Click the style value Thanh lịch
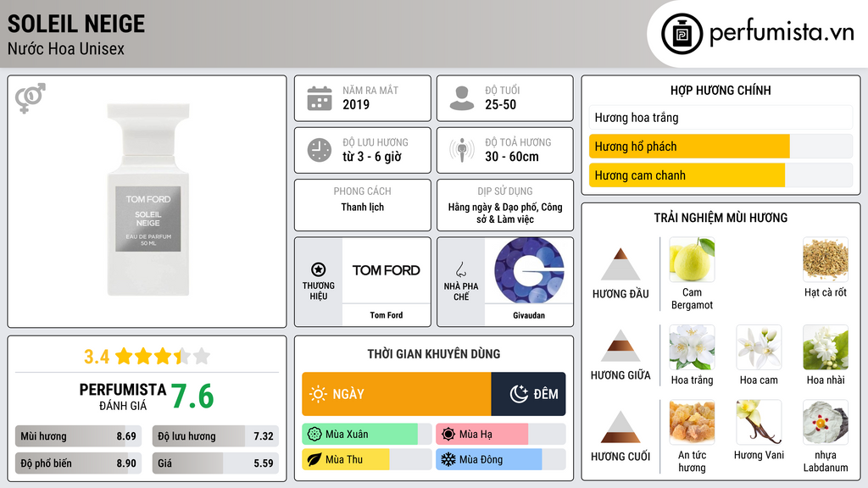Screen dimensions: 868x488 click(363, 207)
